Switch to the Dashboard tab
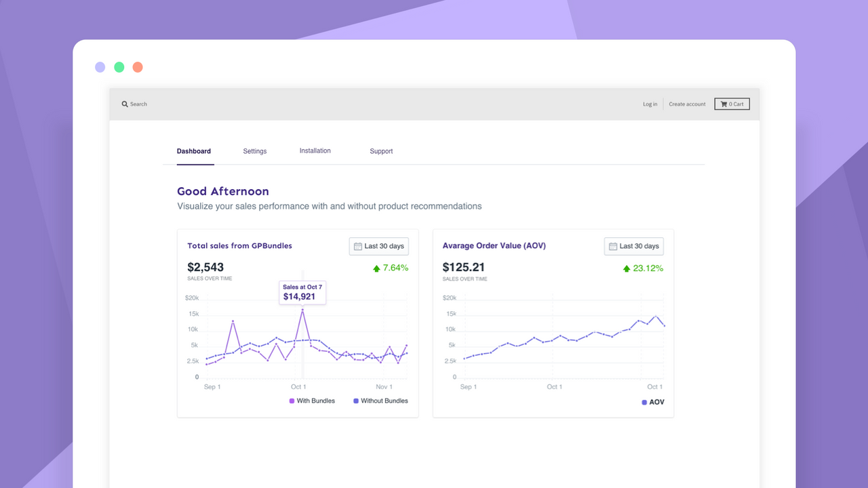This screenshot has height=488, width=868. pyautogui.click(x=194, y=151)
